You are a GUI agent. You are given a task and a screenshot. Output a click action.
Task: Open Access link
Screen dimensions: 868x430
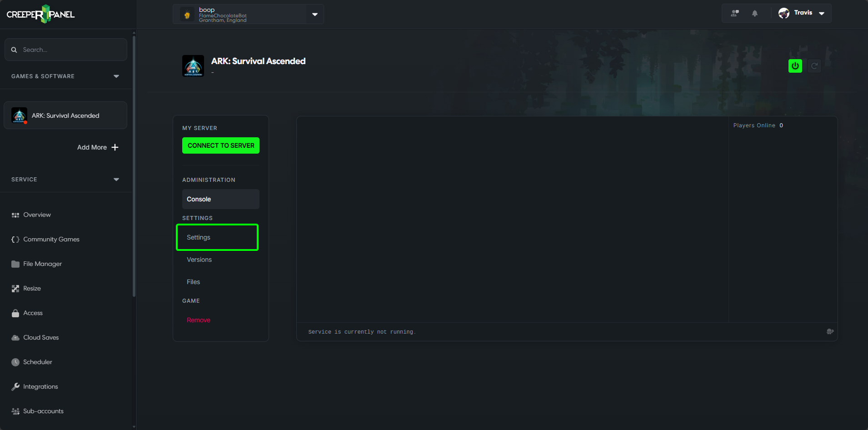33,313
